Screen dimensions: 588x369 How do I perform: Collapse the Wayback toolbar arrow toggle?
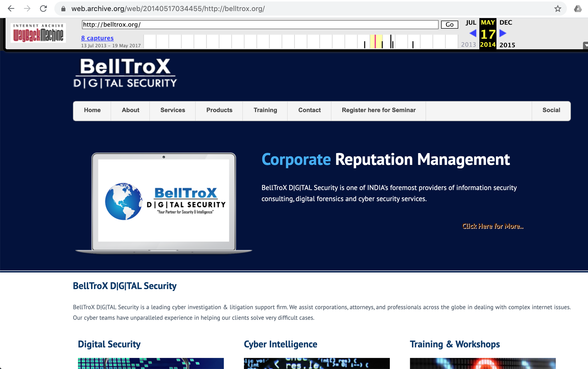[586, 45]
